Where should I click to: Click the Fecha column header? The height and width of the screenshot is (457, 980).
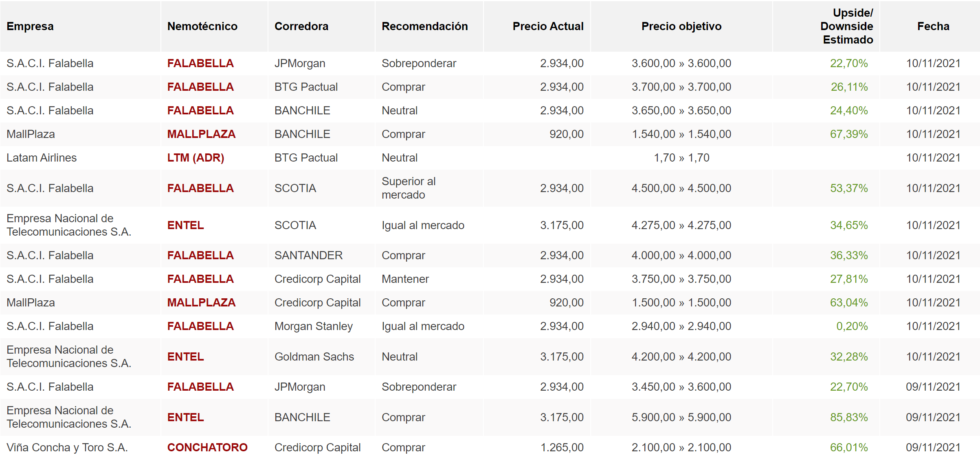coord(933,26)
